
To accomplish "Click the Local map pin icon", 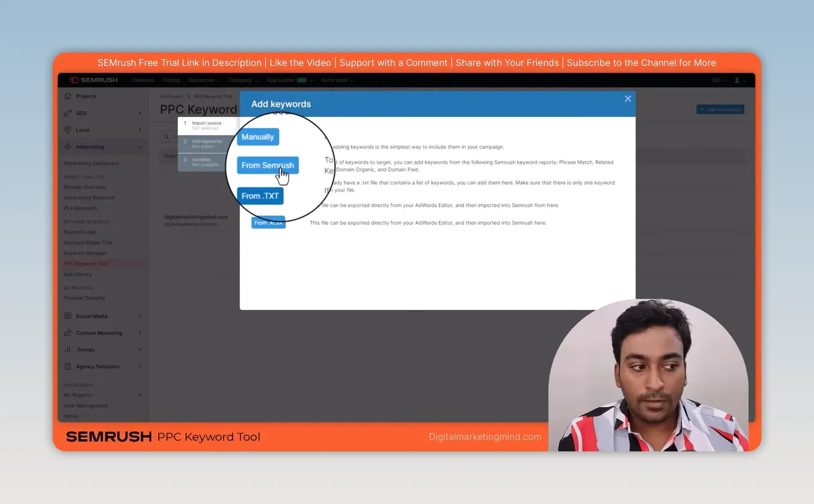I will 68,130.
